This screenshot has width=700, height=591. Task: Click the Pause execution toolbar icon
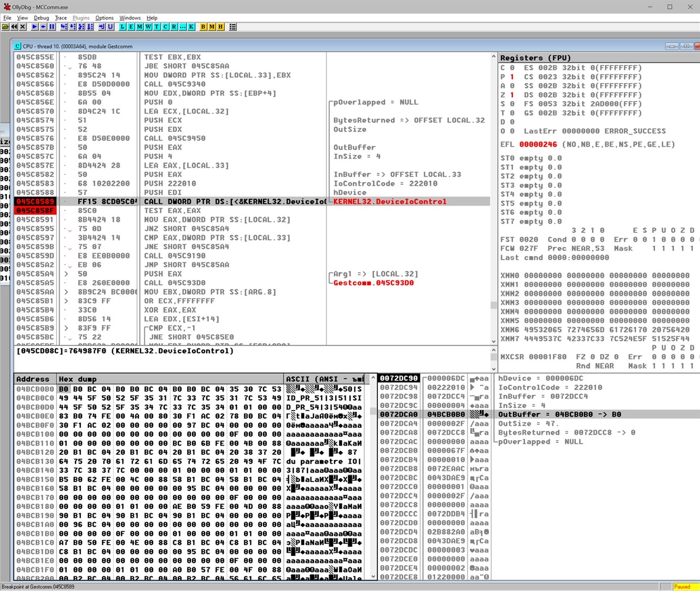(52, 27)
